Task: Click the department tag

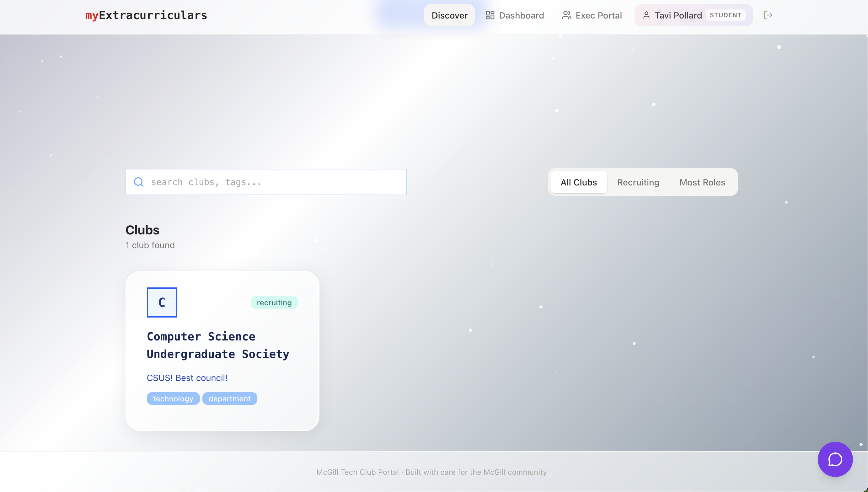Action: [x=229, y=399]
